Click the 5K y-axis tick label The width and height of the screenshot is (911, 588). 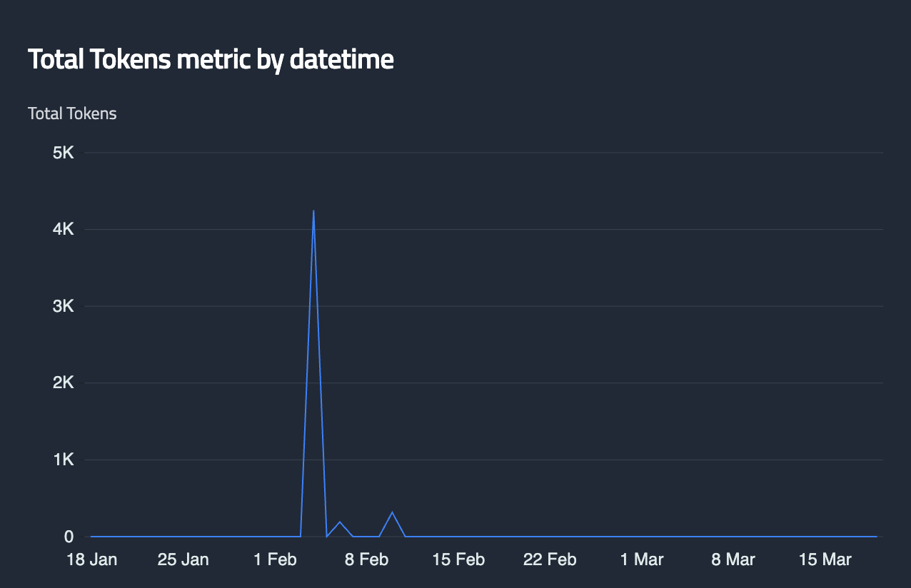64,153
